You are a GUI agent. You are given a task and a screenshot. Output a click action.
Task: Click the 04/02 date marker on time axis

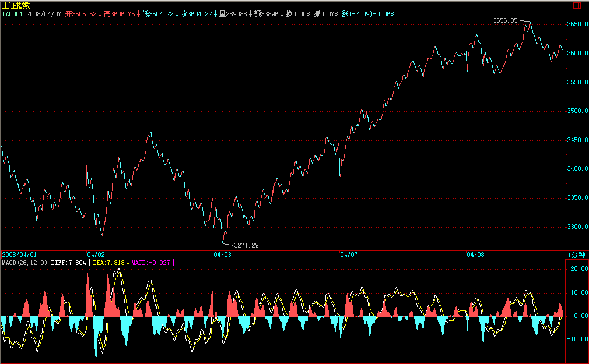pos(96,255)
